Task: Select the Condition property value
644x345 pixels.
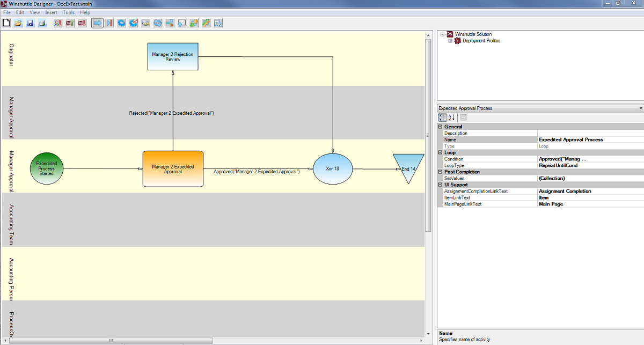Action: (x=590, y=159)
